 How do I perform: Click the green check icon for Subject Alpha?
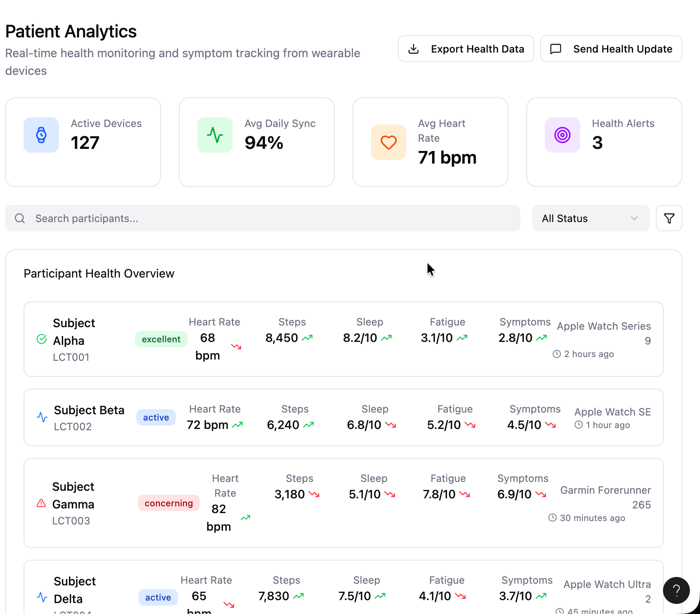click(42, 339)
